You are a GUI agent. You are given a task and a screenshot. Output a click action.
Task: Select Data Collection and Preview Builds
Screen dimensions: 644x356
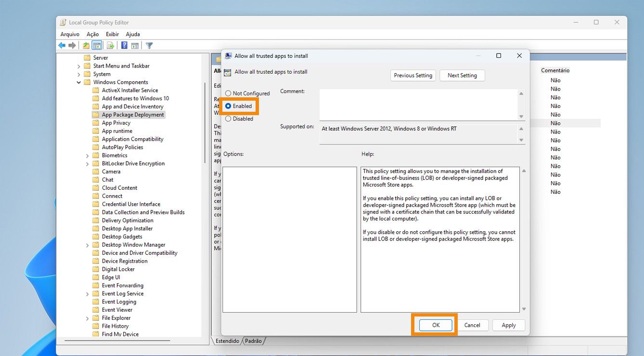pyautogui.click(x=143, y=212)
